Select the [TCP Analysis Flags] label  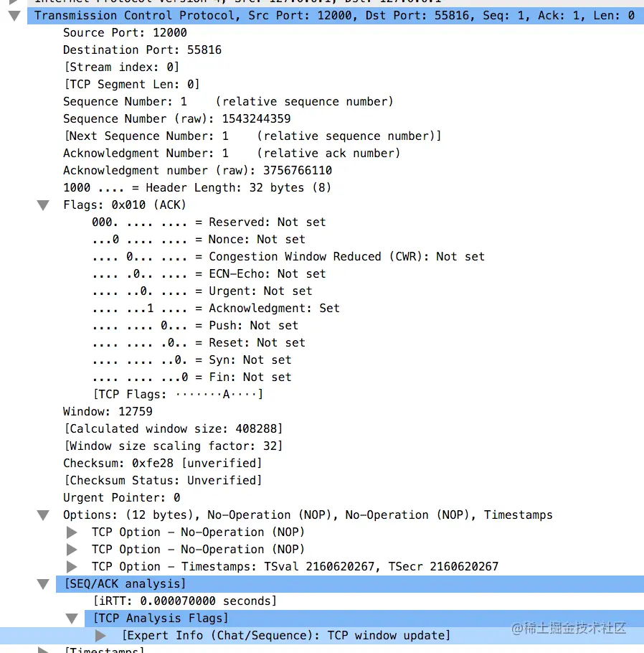point(161,619)
